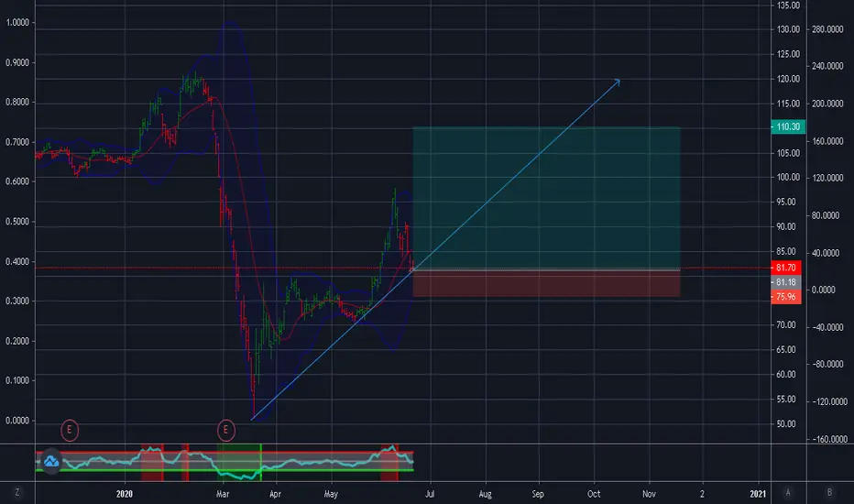Click the 120.0000 value on far-right scale
Screen dimensions: 854x504
[827, 178]
